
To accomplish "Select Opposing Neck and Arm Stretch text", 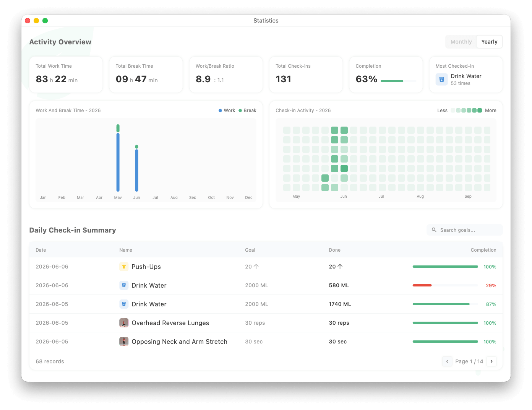I will [180, 342].
